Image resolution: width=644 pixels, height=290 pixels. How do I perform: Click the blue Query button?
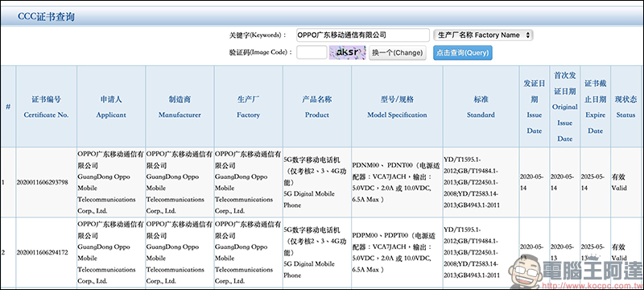click(x=462, y=52)
